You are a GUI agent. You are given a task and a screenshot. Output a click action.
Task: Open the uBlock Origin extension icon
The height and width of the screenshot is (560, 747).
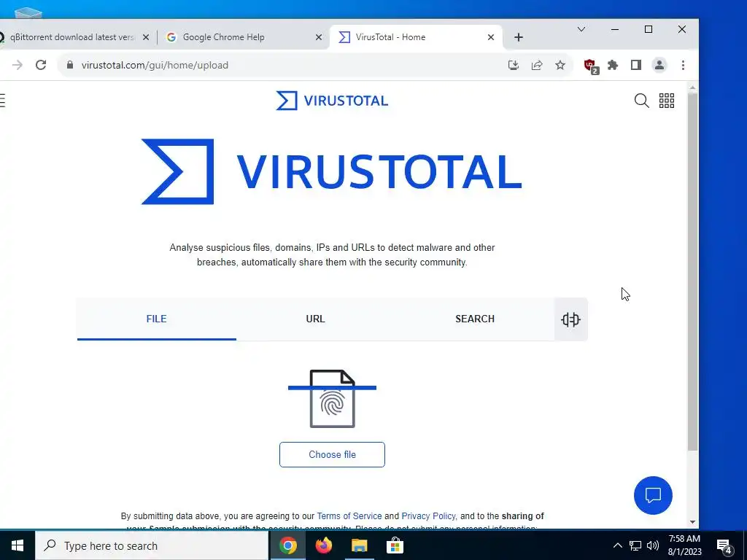point(591,66)
